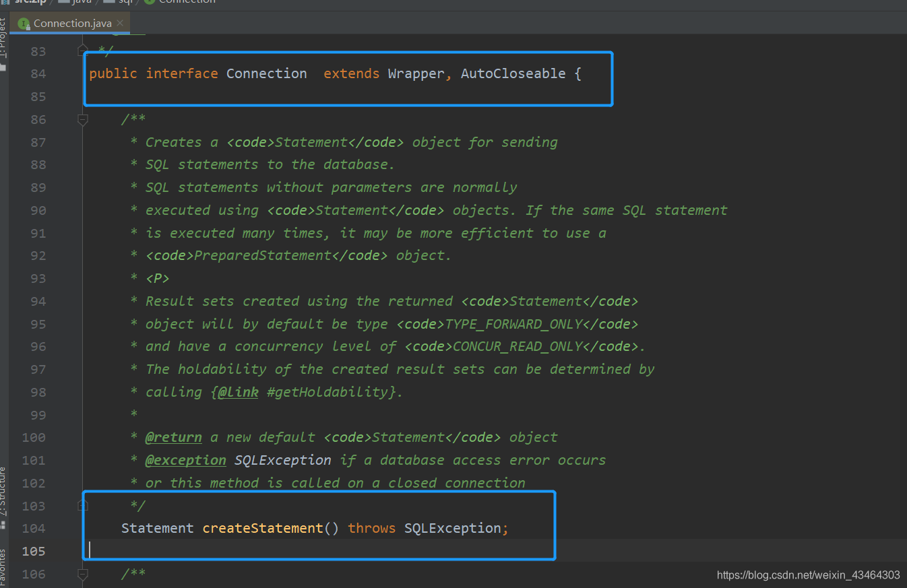Click the @return Javadoc tag
Viewport: 907px width, 588px height.
[173, 437]
